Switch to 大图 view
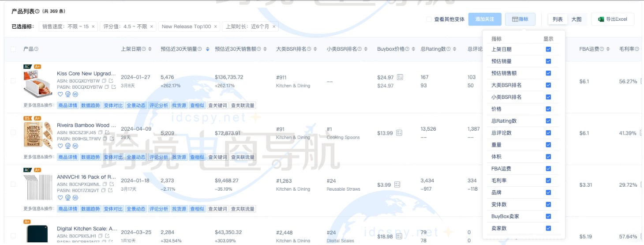Viewport: 644px width, 245px height. tap(577, 19)
